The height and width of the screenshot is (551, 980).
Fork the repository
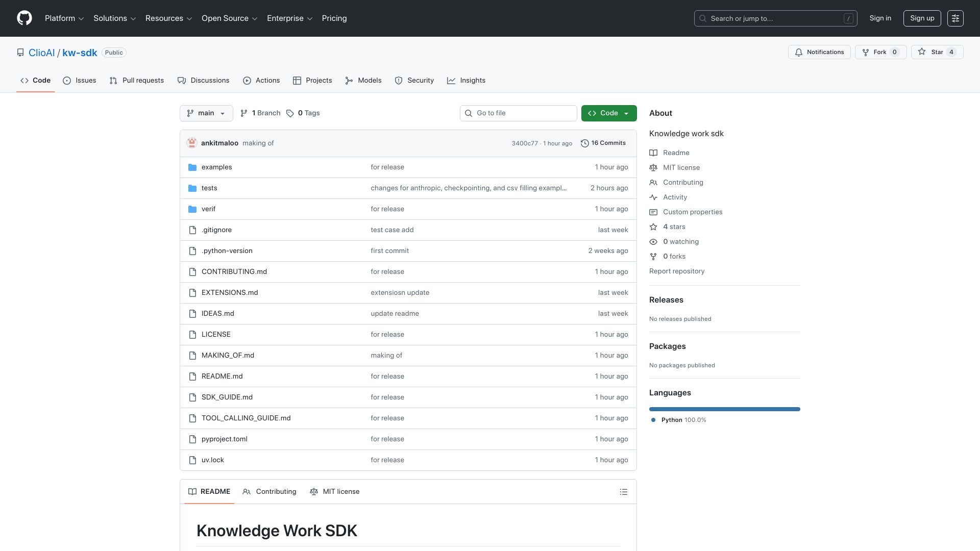[880, 52]
